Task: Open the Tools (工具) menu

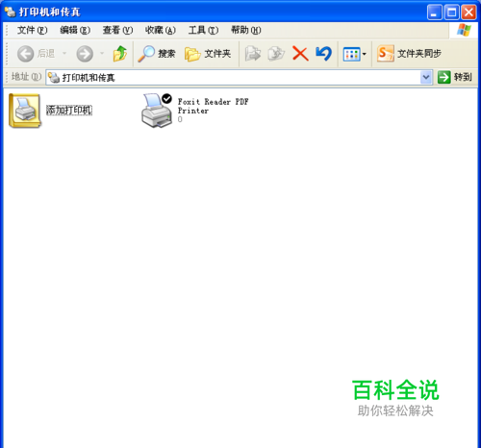Action: [203, 30]
